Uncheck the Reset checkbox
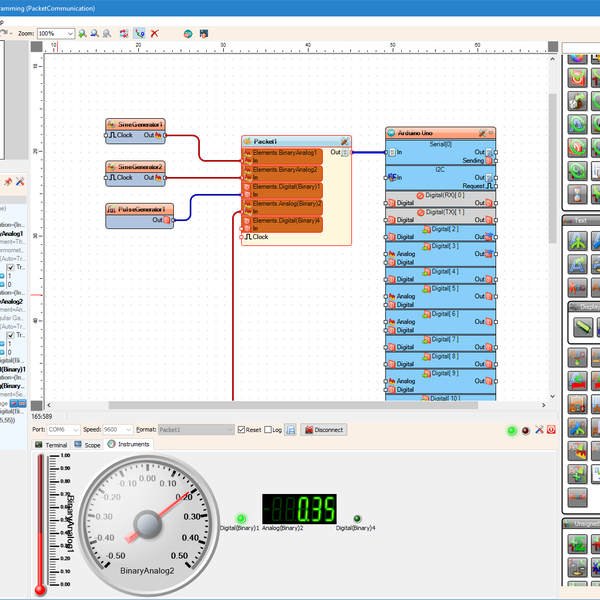 (x=241, y=430)
